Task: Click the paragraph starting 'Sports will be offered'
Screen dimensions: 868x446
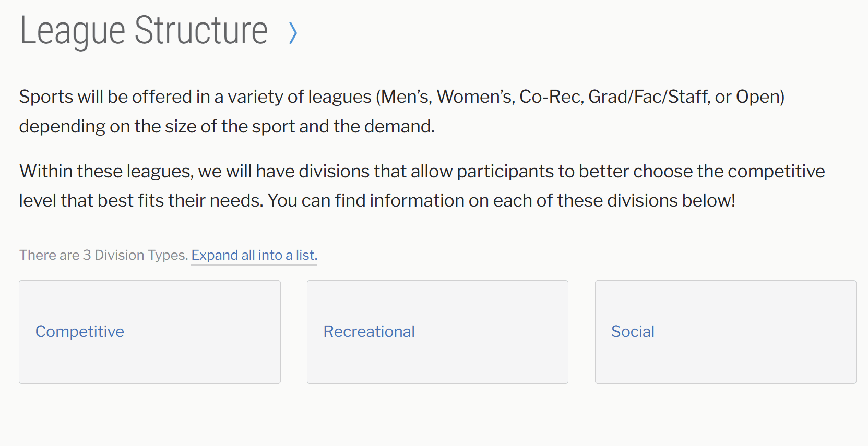Action: pyautogui.click(x=402, y=112)
